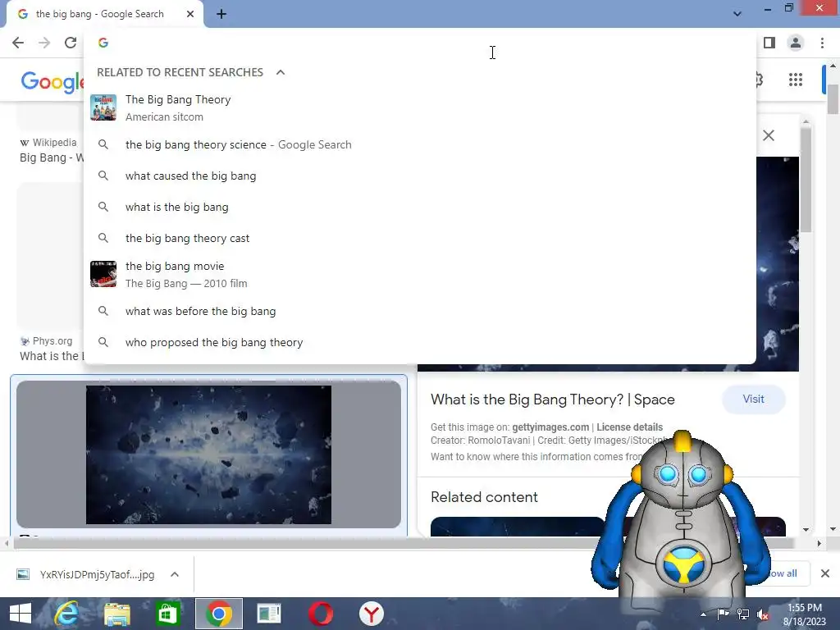The image size is (840, 630).
Task: Open the new tab plus button
Action: (221, 14)
